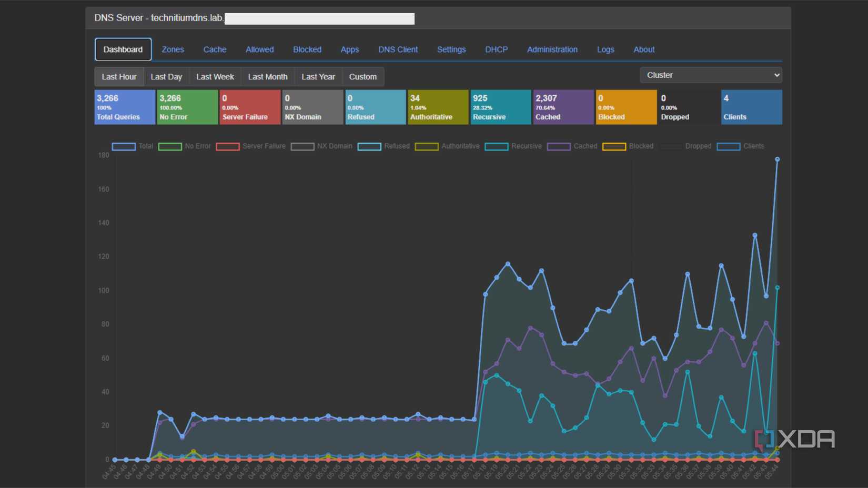Toggle the Authoritative legend series

point(447,146)
